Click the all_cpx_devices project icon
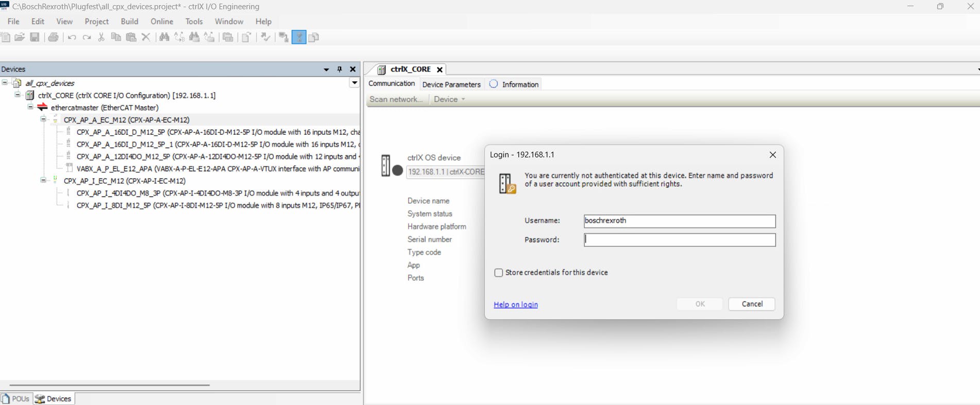This screenshot has width=980, height=405. [x=17, y=83]
